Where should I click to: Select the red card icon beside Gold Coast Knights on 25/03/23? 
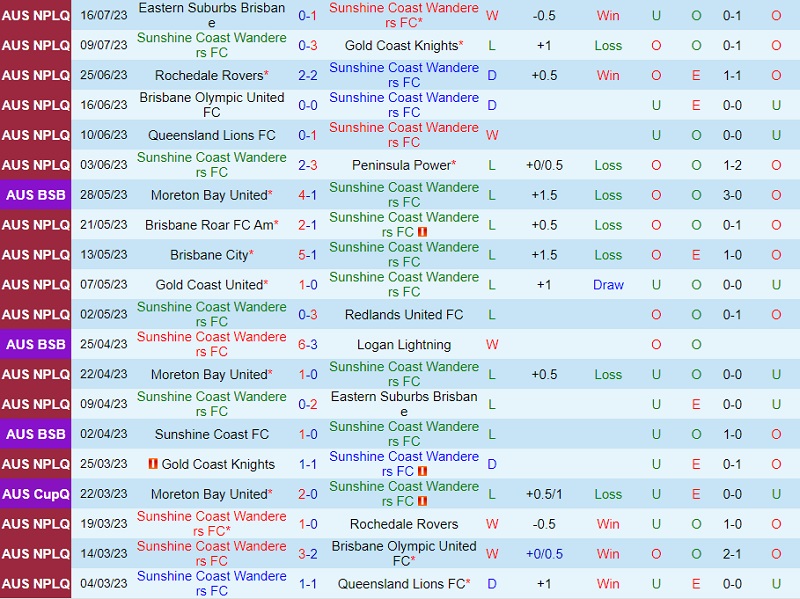click(x=153, y=459)
